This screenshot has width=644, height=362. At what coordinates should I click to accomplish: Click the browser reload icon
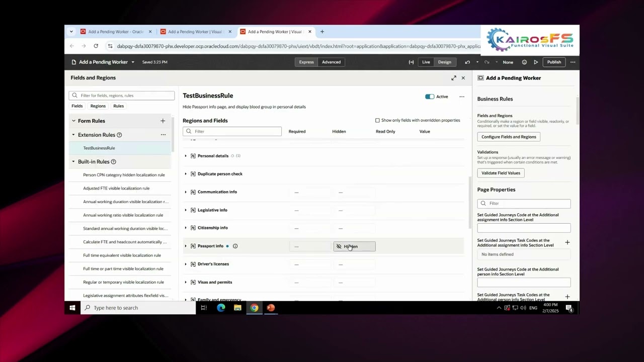point(96,46)
